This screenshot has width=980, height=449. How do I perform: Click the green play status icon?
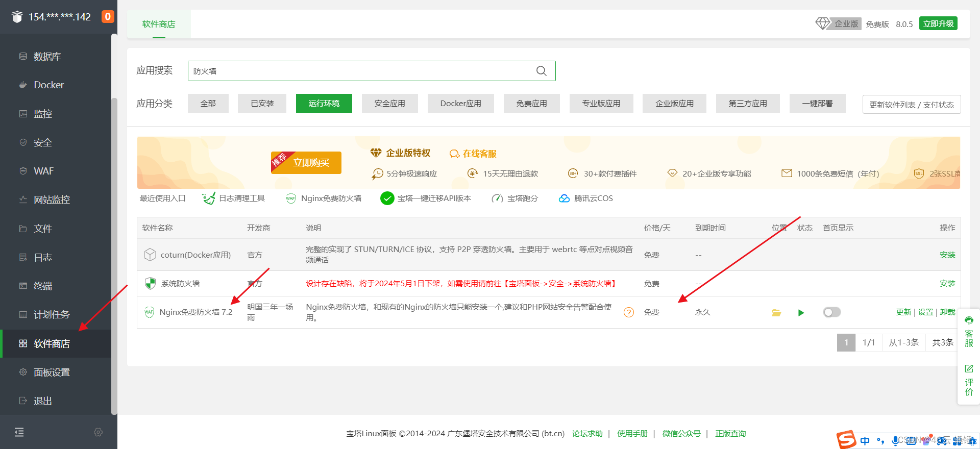[801, 312]
